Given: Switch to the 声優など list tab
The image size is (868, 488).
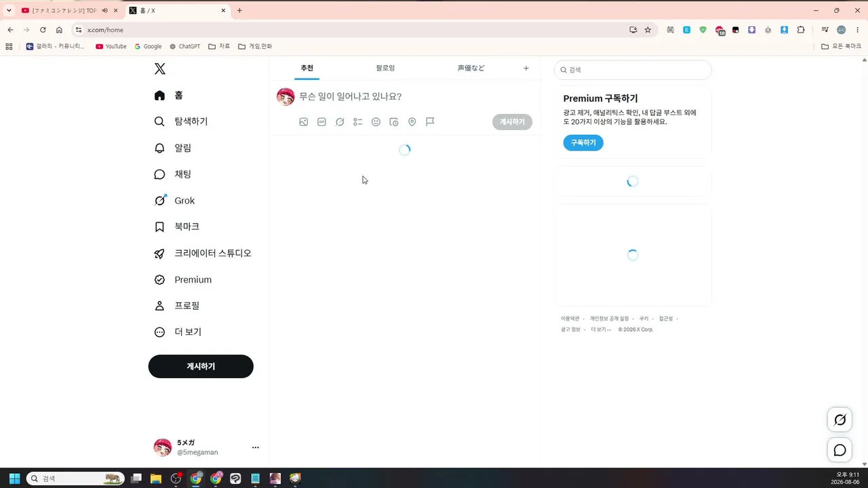Looking at the screenshot, I should coord(471,68).
